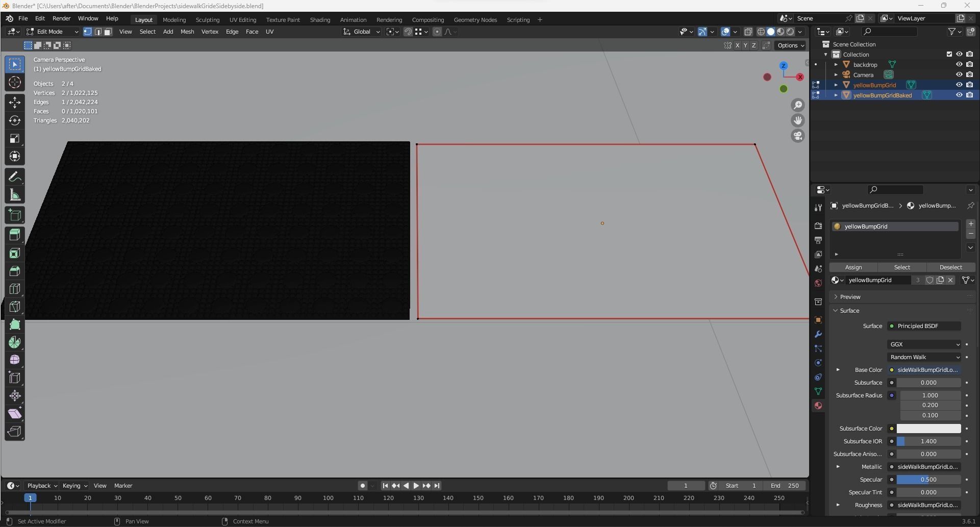Play the animation forward
This screenshot has width=980, height=527.
tap(416, 486)
